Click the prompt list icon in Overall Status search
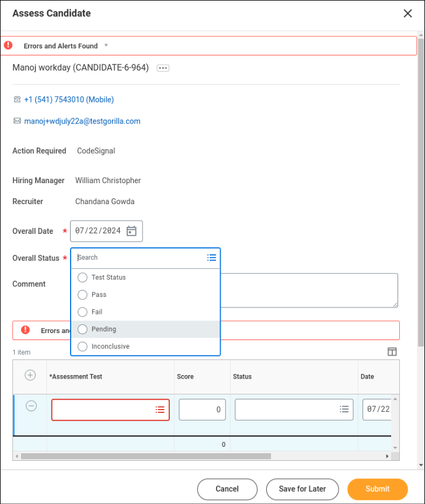425x504 pixels. (211, 257)
